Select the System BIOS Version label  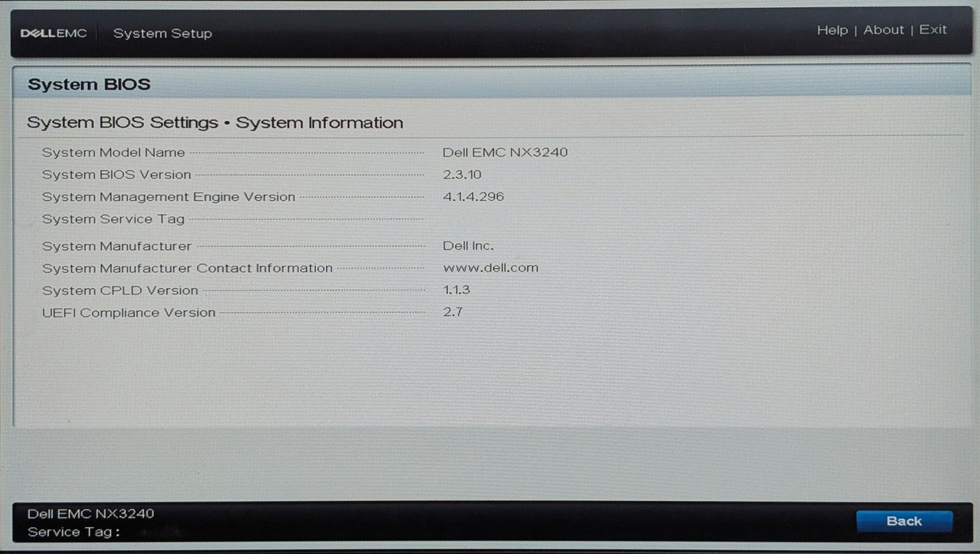(116, 175)
